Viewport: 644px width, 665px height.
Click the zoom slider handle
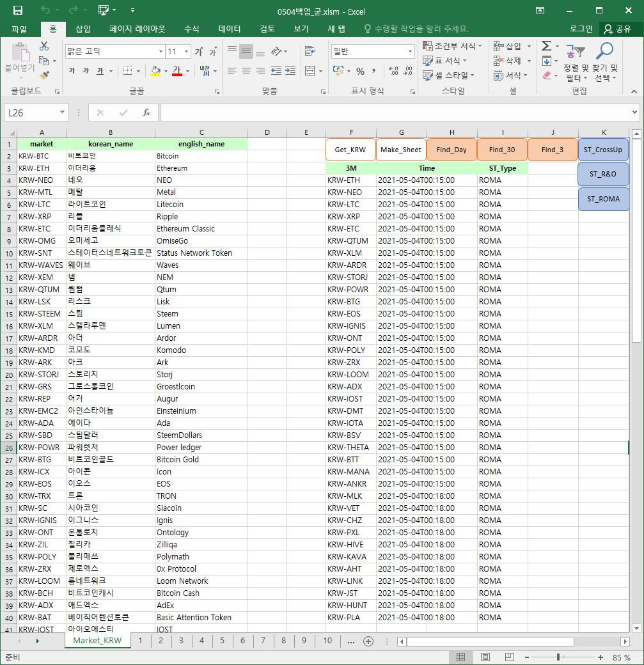tap(558, 657)
